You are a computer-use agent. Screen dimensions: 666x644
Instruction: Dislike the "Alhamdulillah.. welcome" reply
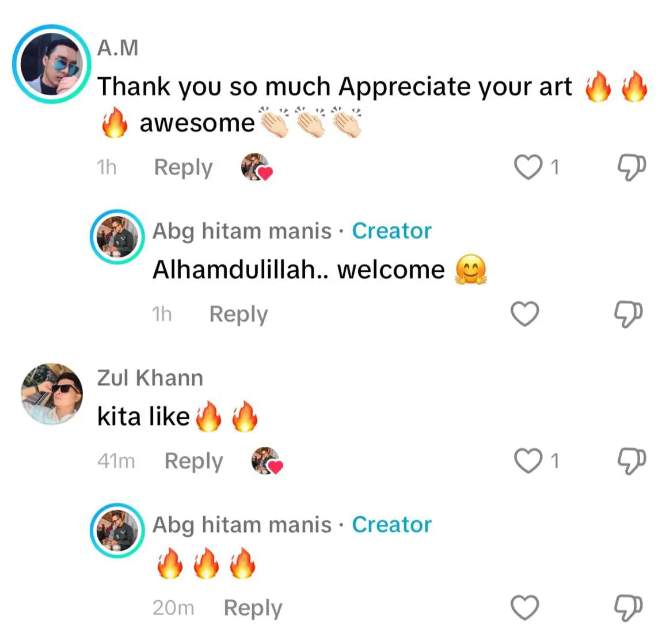[x=629, y=314]
